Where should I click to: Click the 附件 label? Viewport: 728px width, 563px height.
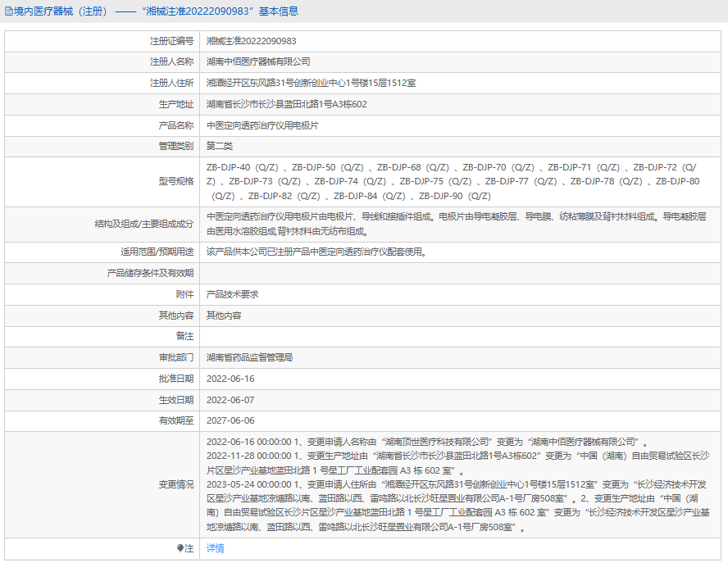coord(184,294)
